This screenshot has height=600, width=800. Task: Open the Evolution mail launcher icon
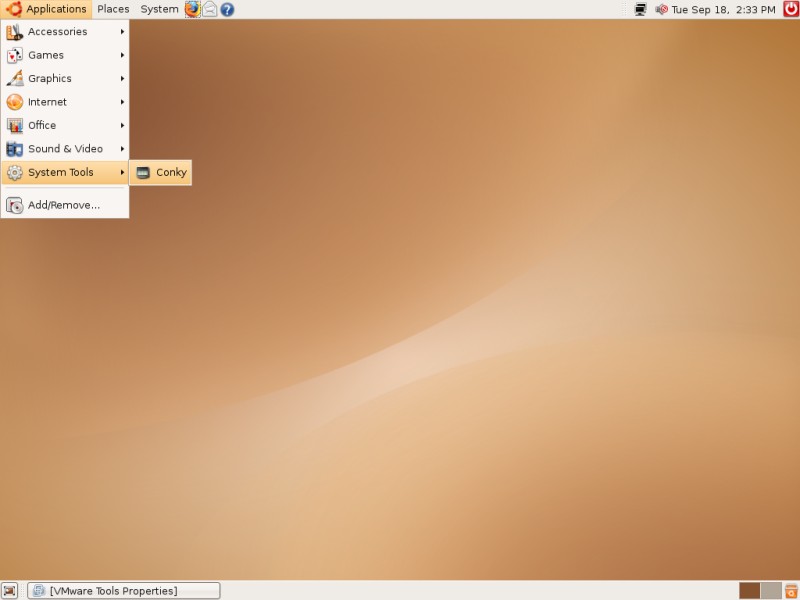tap(210, 9)
